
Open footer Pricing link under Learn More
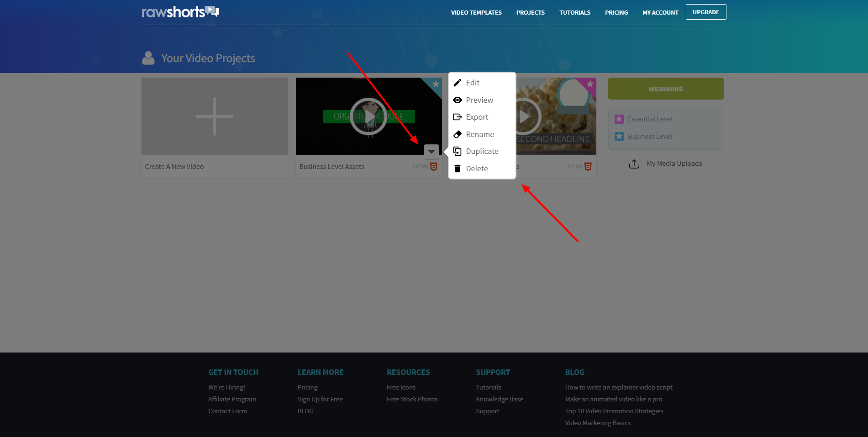[307, 387]
